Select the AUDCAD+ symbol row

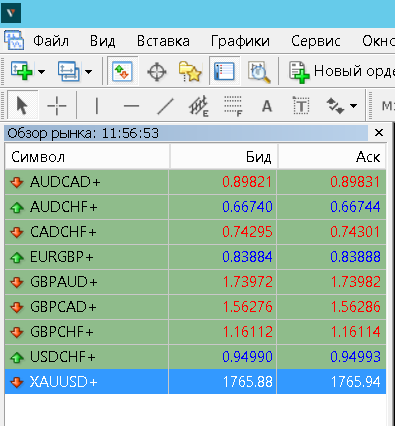point(195,182)
